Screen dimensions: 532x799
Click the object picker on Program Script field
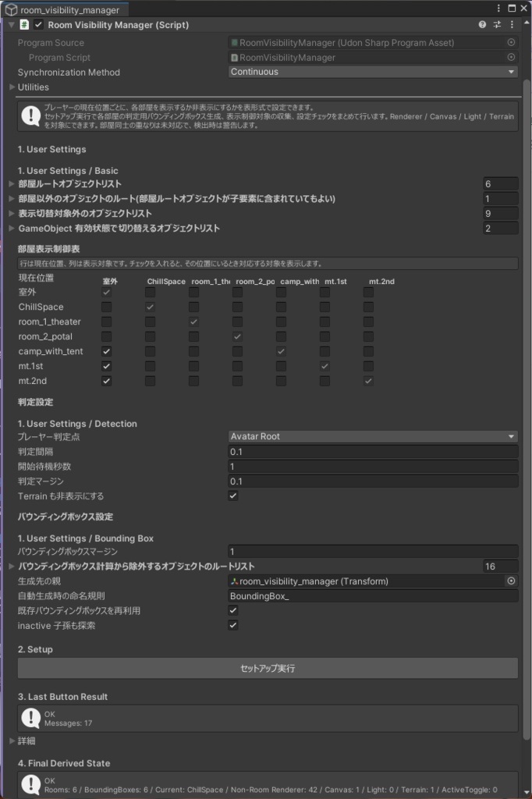point(512,57)
